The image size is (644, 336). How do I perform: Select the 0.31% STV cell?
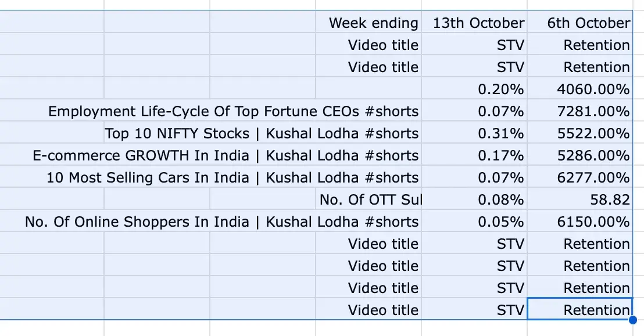500,134
